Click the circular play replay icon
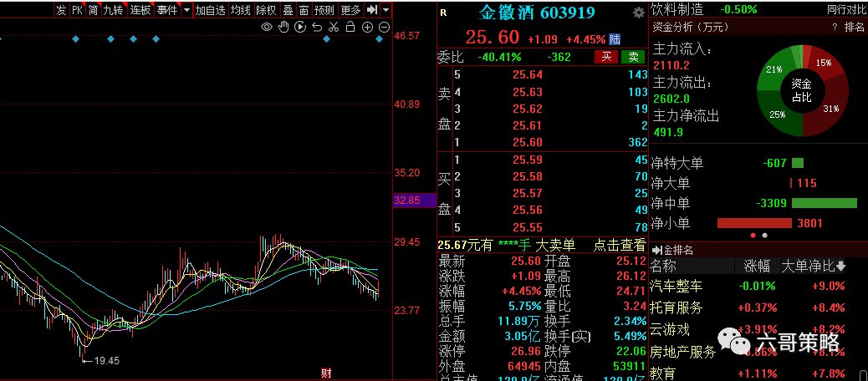 [300, 27]
